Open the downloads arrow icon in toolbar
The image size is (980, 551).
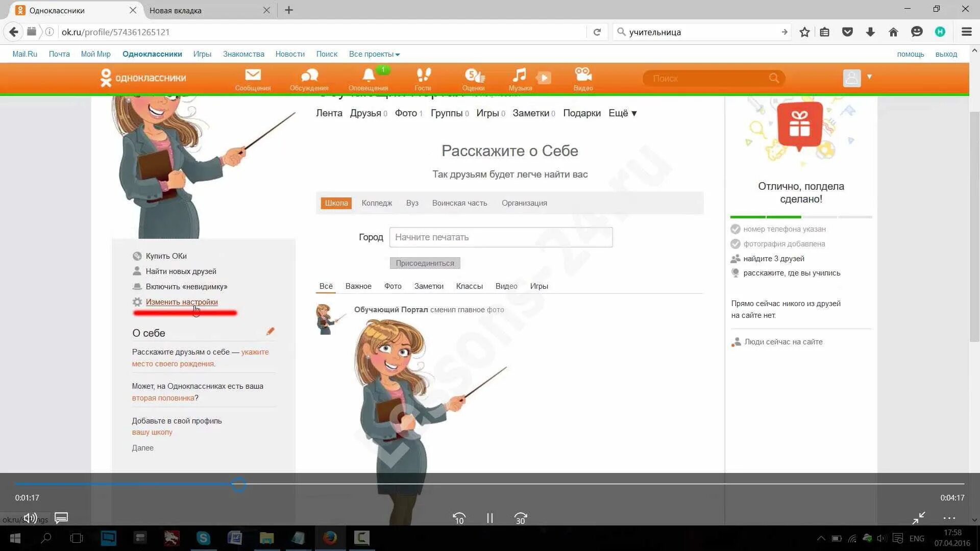pos(870,32)
